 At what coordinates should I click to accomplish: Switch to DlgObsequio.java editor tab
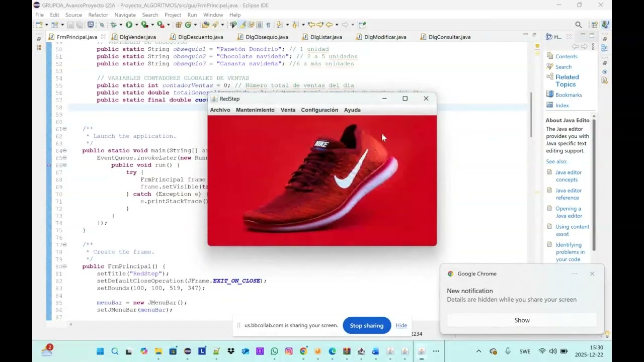262,37
